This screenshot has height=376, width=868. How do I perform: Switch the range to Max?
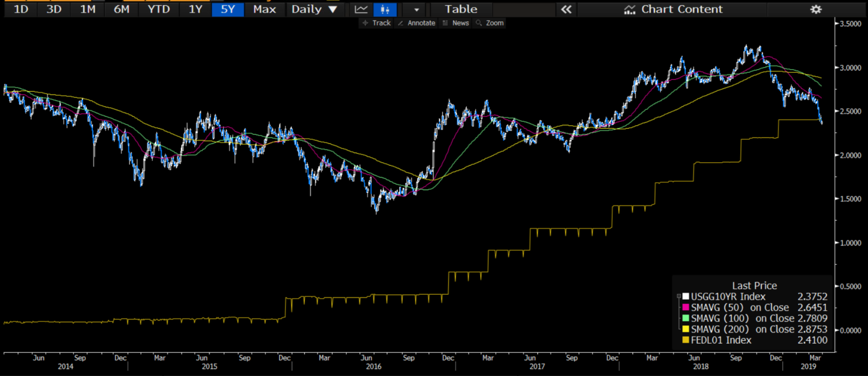[x=264, y=9]
